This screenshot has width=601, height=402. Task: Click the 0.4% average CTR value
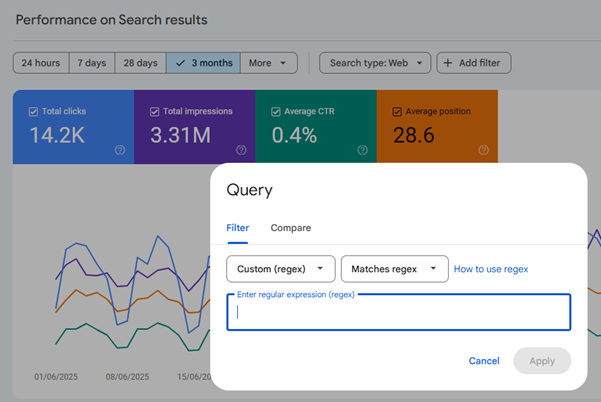pos(294,135)
